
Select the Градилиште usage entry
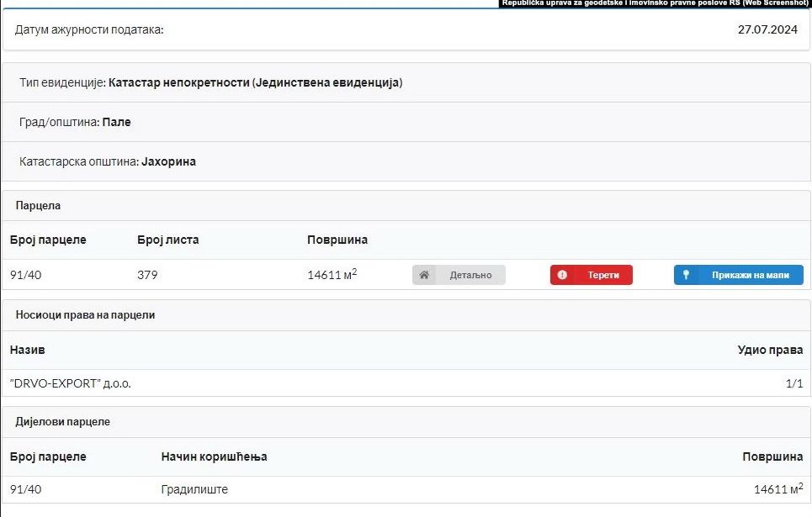(x=194, y=489)
